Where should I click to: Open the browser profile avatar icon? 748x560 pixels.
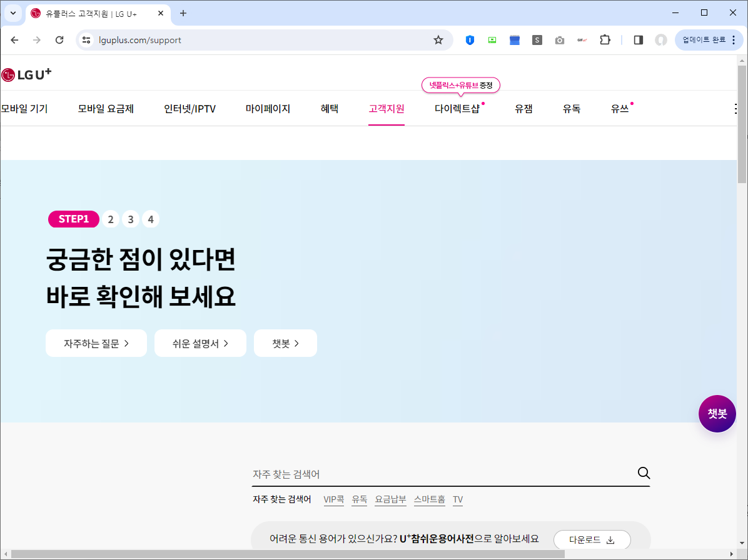coord(661,39)
